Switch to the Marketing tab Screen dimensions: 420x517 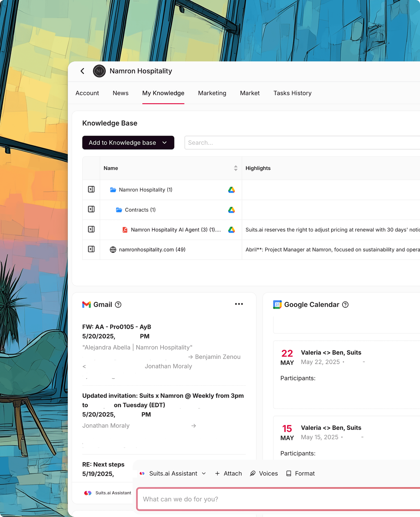pyautogui.click(x=212, y=93)
